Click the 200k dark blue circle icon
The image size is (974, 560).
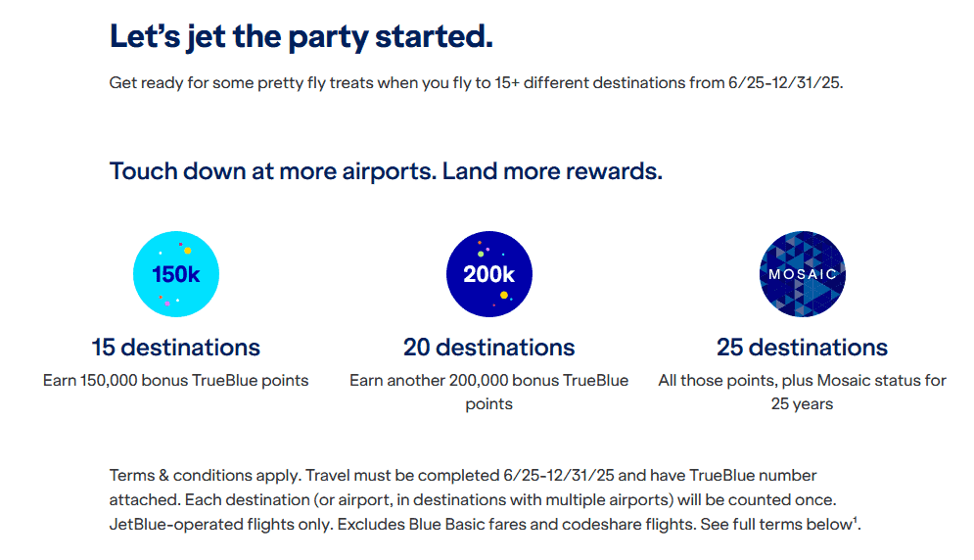pyautogui.click(x=488, y=275)
